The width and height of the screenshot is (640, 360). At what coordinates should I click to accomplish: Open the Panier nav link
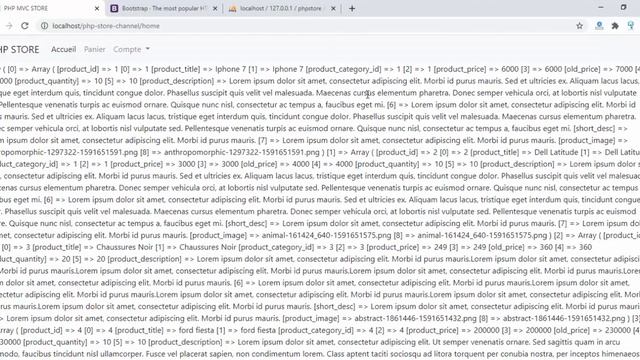(95, 49)
